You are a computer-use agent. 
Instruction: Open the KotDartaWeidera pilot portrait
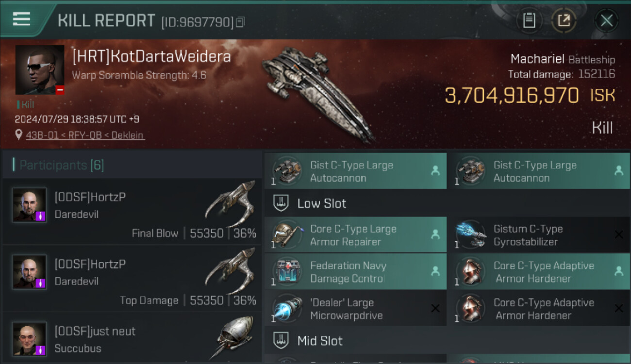(x=40, y=70)
